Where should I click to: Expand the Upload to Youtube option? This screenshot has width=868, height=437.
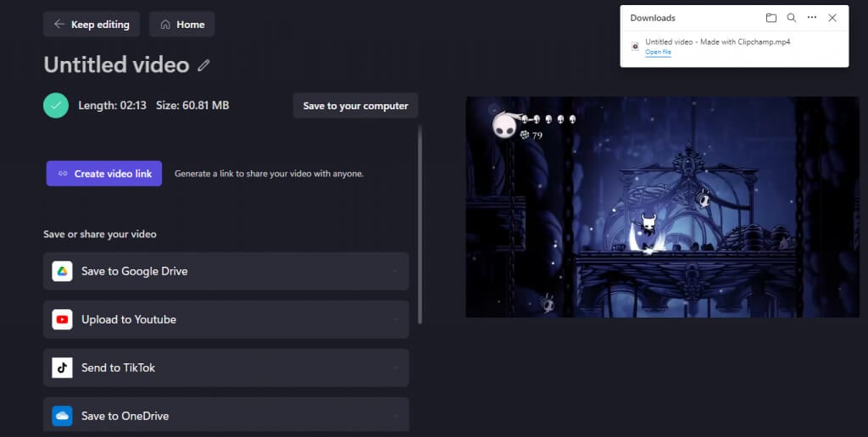(x=225, y=319)
